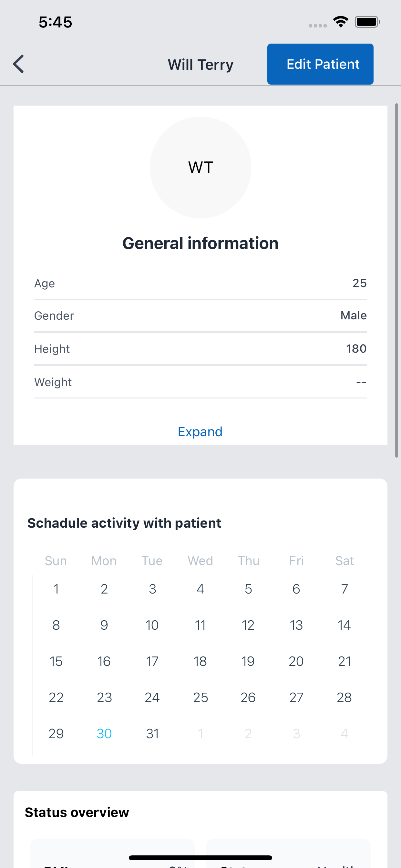Expand the general information section
The height and width of the screenshot is (868, 401).
200,432
